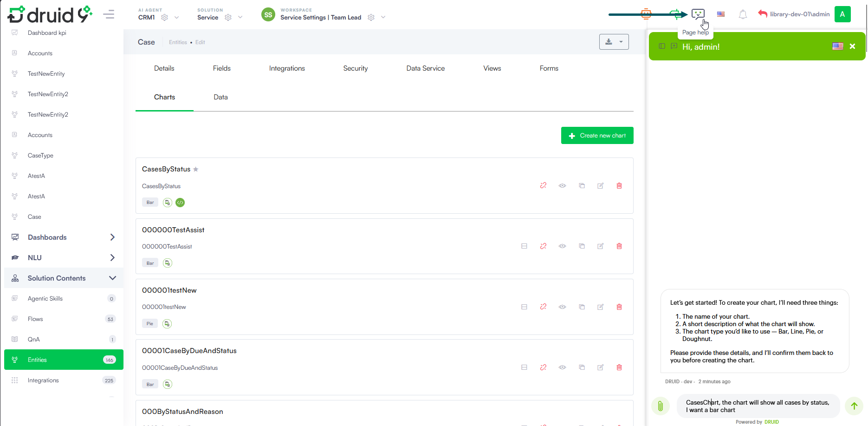Duplicate the CasesByStatus chart

(x=582, y=186)
